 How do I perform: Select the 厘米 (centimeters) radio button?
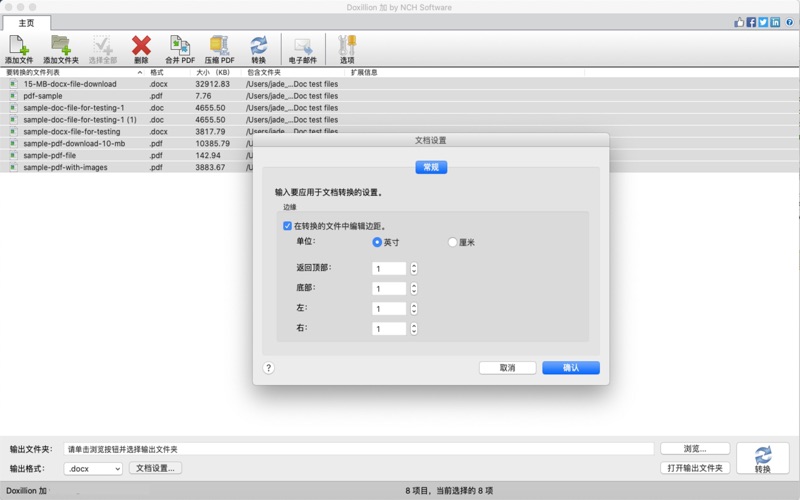click(x=453, y=242)
